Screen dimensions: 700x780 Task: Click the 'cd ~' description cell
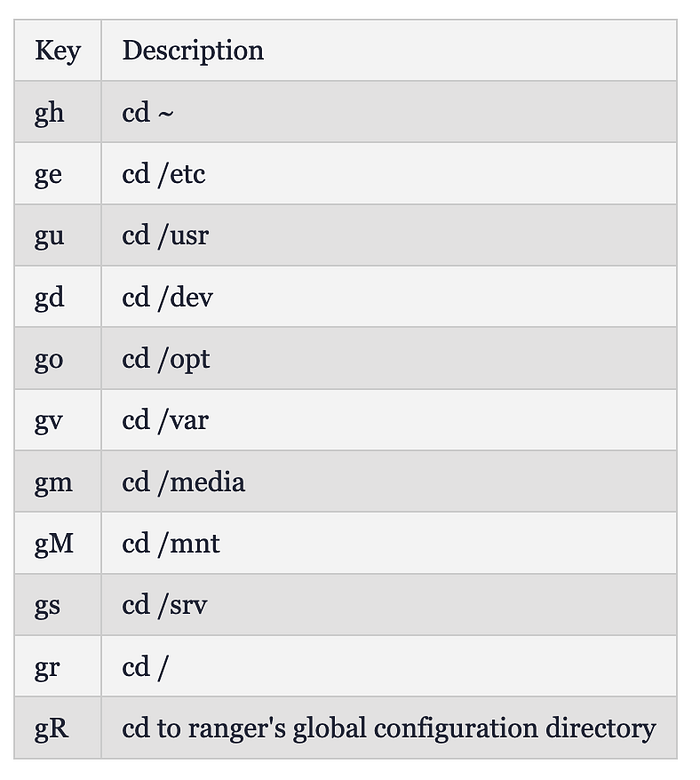(x=148, y=112)
